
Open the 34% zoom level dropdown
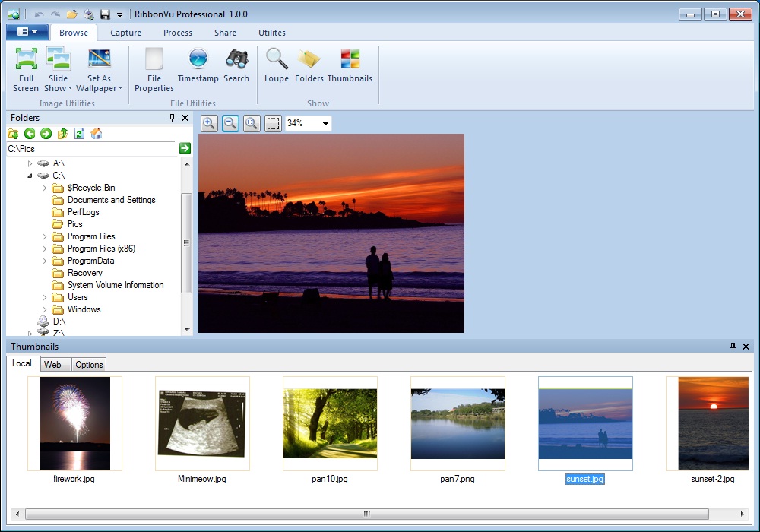(x=325, y=124)
